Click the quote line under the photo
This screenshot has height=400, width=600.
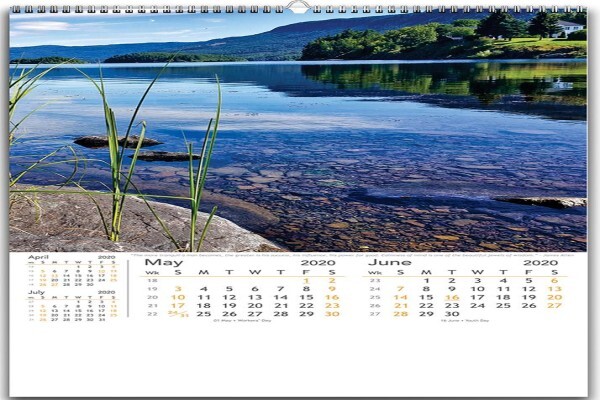pos(352,255)
